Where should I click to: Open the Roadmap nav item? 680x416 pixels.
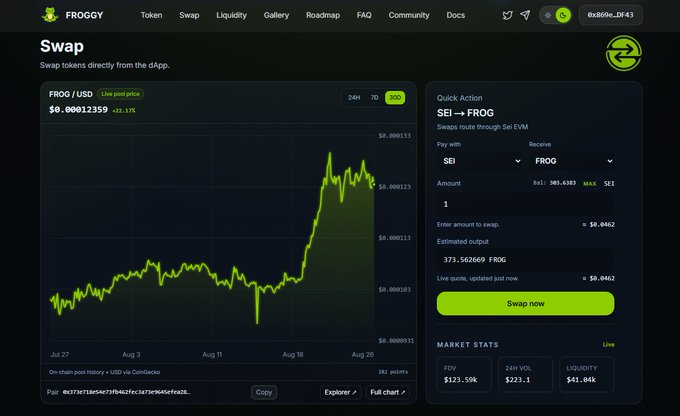[323, 15]
